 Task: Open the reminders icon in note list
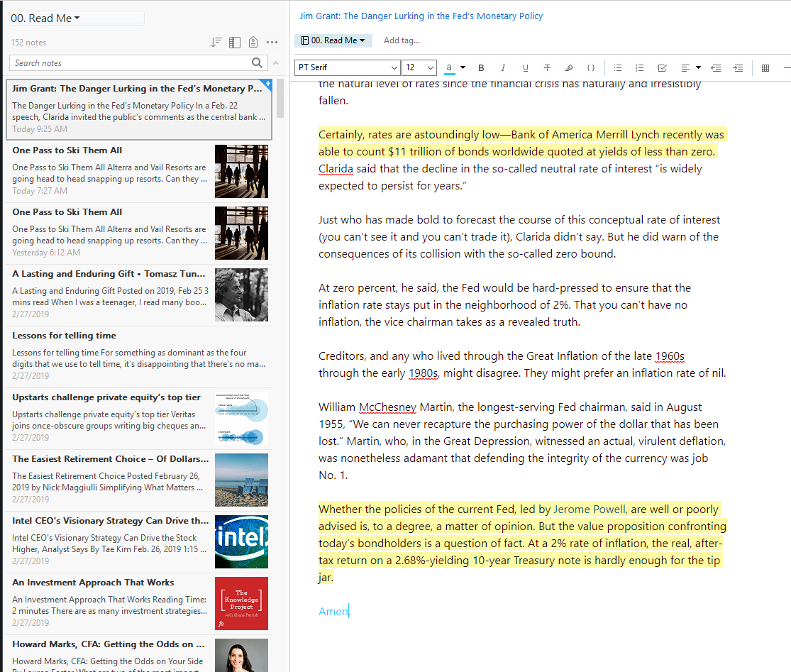[x=253, y=43]
